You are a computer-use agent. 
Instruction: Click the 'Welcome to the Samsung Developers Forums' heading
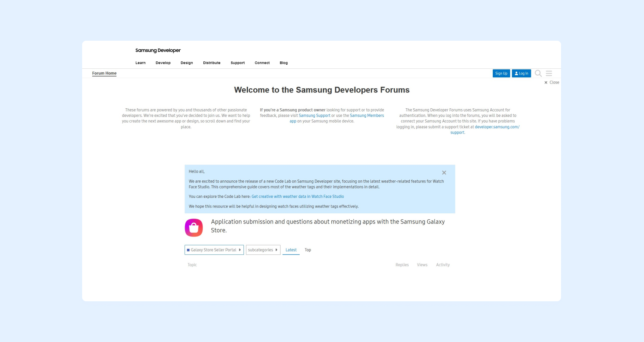(322, 90)
